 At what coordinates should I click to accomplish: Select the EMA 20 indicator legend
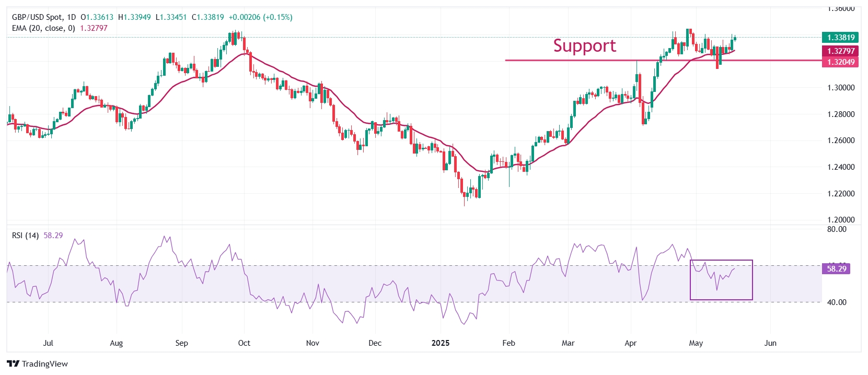[x=43, y=28]
